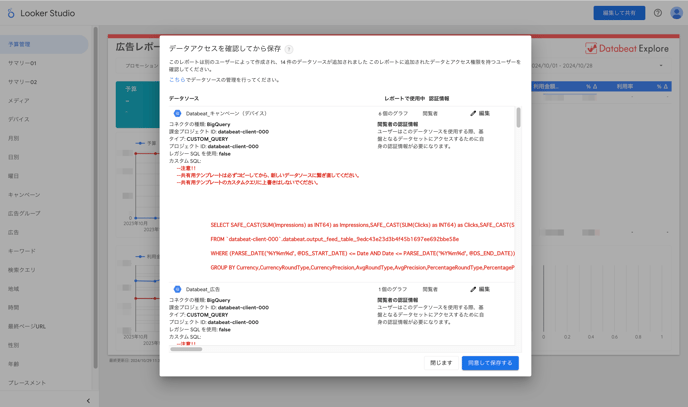Click pencil 編集 for Databeat_キャンペーン(デバイス)
Screen dimensions: 688x407
pos(480,113)
